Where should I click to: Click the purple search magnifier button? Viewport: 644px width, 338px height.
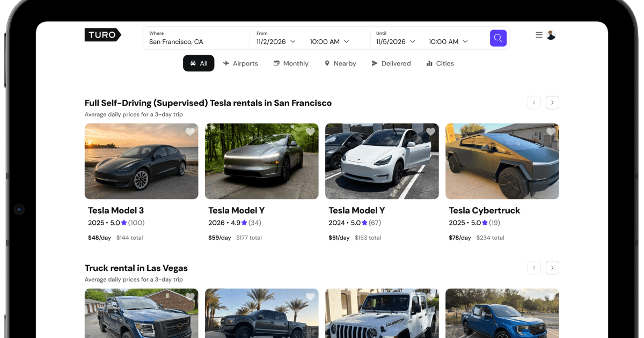pos(498,38)
